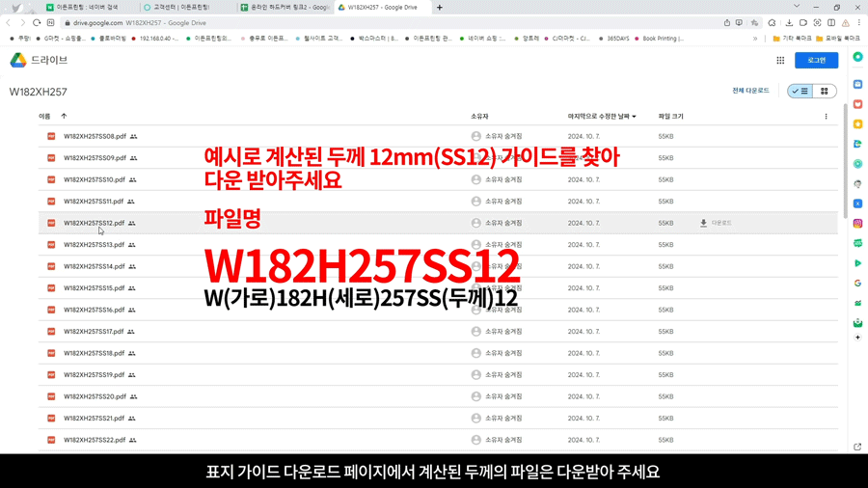
Task: Open browser downloads icon
Action: click(789, 23)
